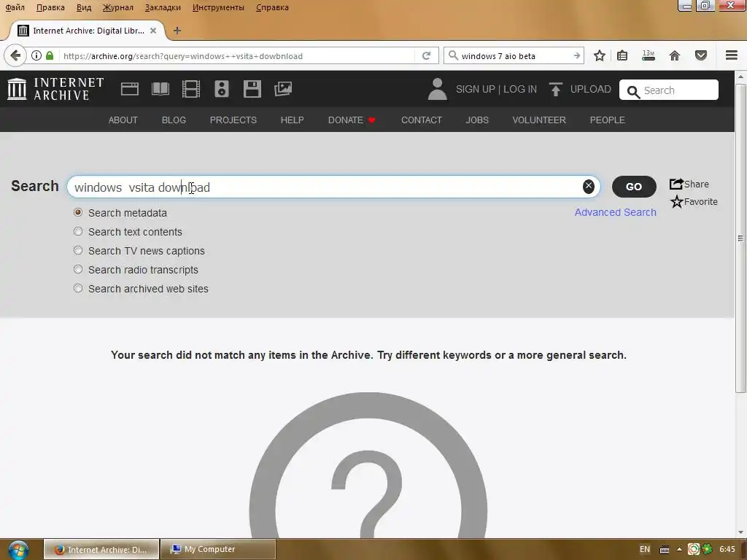The width and height of the screenshot is (747, 560).
Task: Click the upload arrow icon
Action: (x=555, y=89)
